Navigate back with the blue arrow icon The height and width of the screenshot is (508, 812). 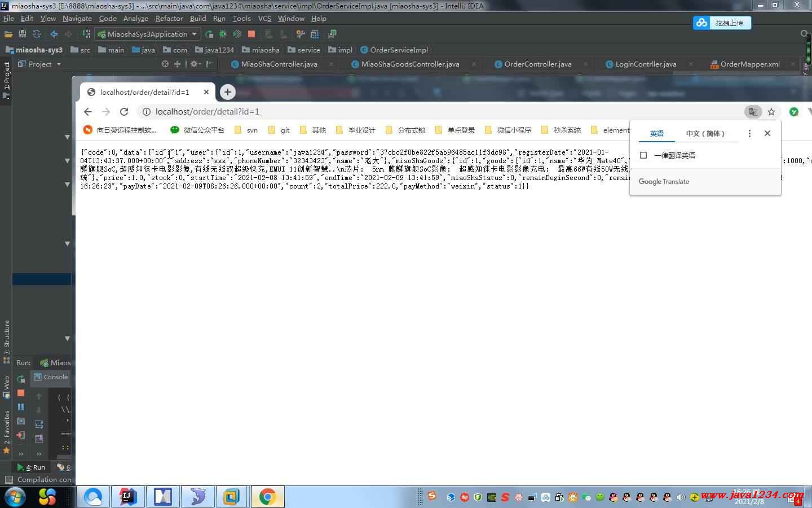click(54, 34)
